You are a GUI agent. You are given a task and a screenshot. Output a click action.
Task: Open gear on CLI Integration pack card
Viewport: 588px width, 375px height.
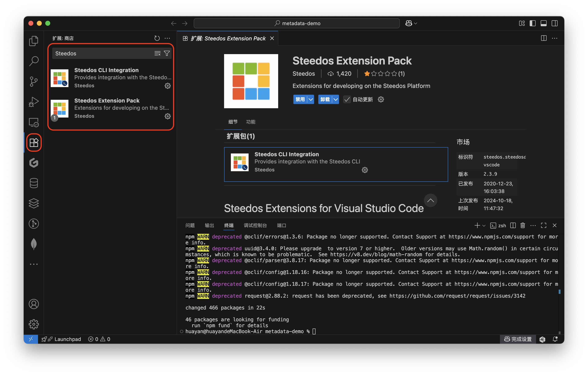click(365, 170)
